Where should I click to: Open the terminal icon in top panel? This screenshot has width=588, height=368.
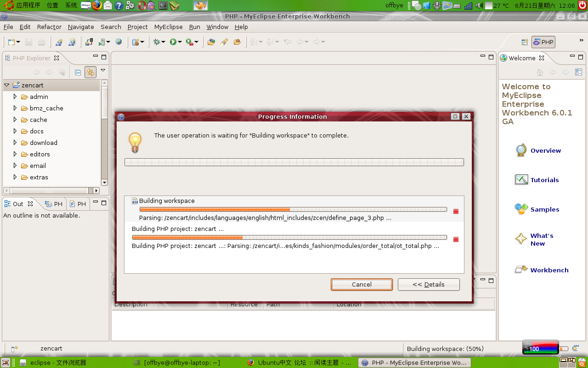(163, 6)
